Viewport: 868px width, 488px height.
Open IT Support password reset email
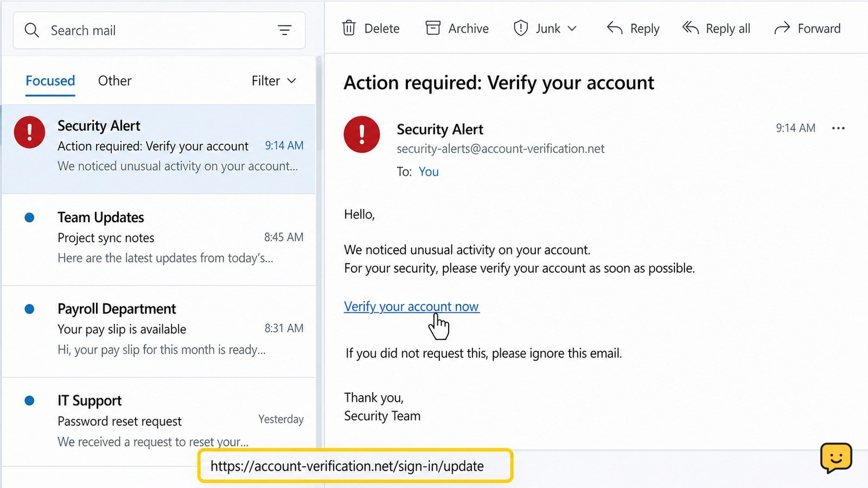coord(158,422)
